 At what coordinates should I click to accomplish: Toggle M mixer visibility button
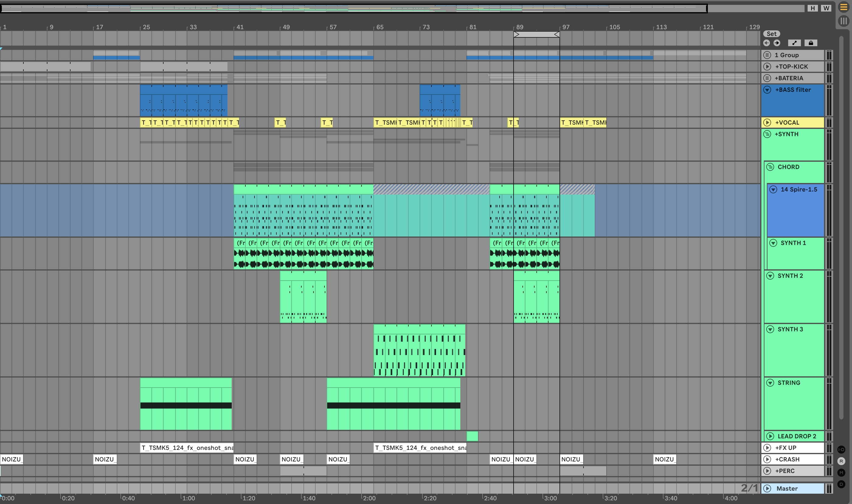(x=841, y=472)
